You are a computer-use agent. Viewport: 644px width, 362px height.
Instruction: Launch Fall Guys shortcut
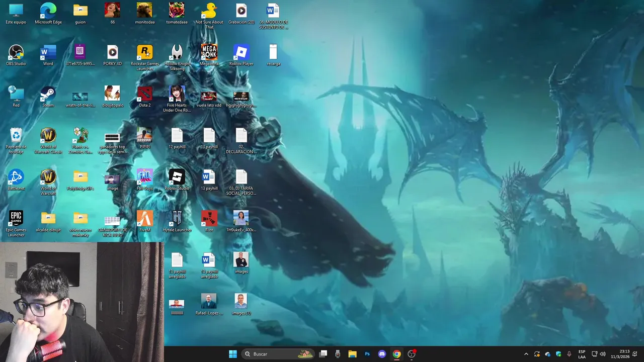pos(145,180)
